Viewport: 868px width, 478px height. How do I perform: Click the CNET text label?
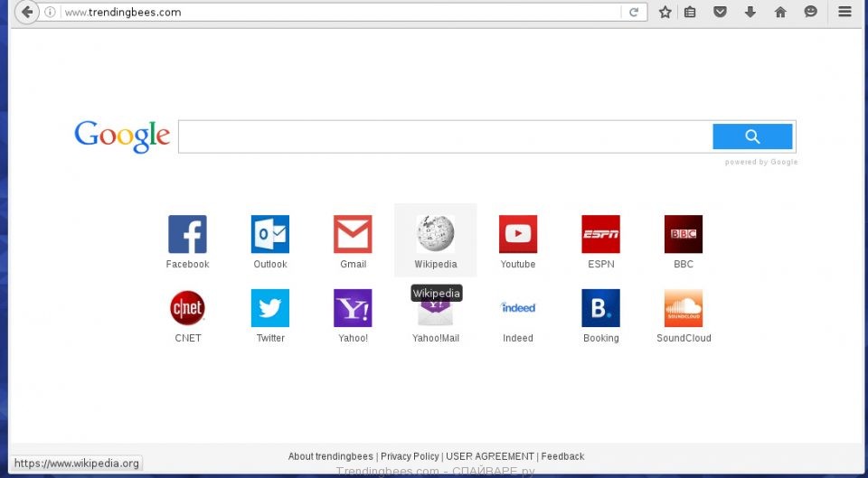click(x=188, y=338)
